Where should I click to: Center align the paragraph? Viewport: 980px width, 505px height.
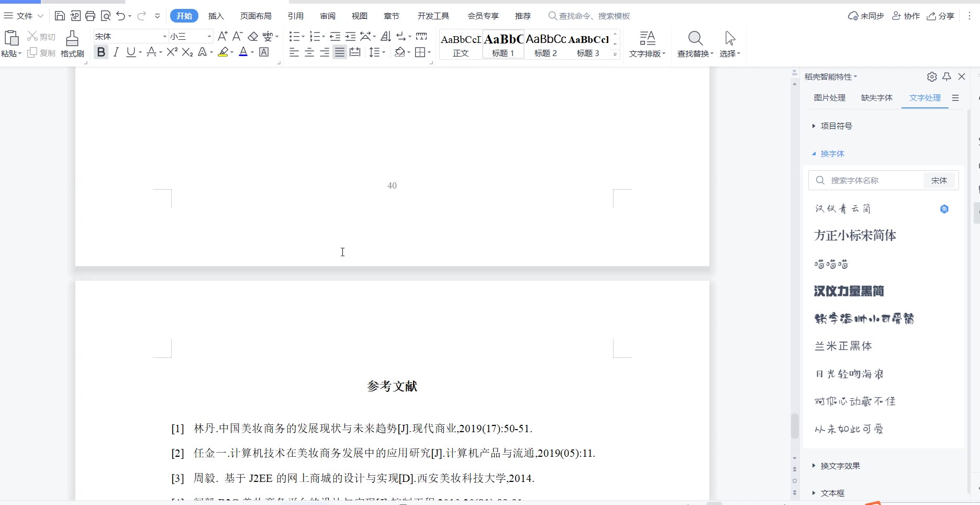click(x=309, y=52)
